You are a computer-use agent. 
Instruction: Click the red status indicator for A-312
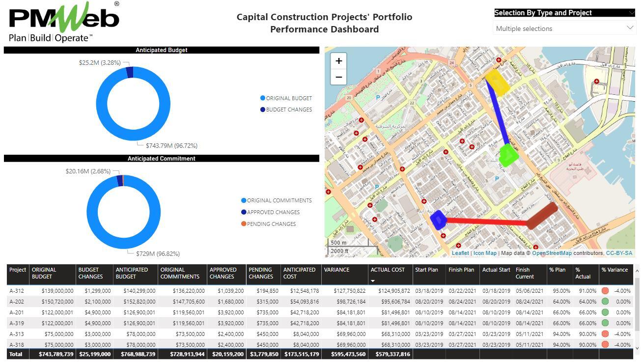[605, 291]
